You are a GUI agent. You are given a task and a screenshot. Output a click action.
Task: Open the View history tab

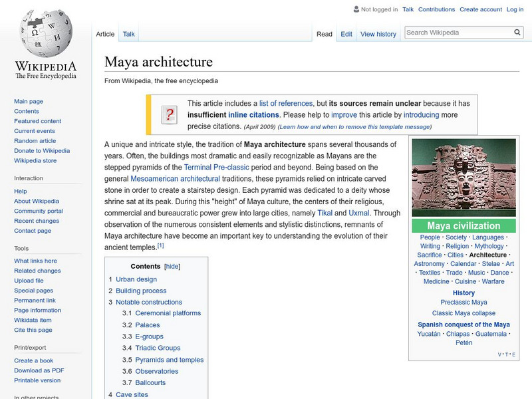(x=378, y=34)
